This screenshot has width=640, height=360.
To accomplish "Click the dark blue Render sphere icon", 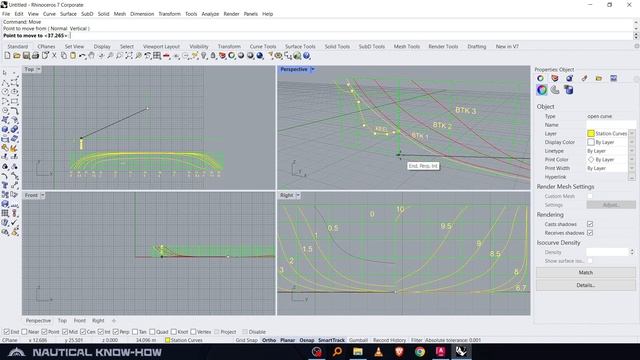I will pos(260,56).
